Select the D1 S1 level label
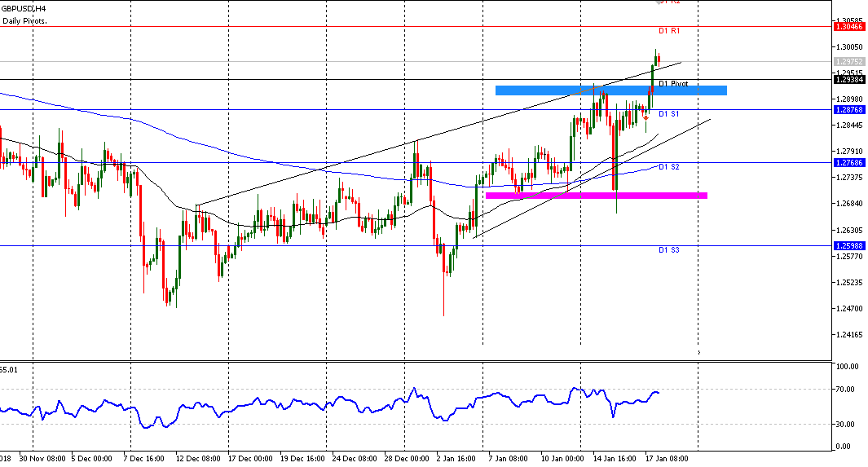Image resolution: width=868 pixels, height=467 pixels. [669, 114]
